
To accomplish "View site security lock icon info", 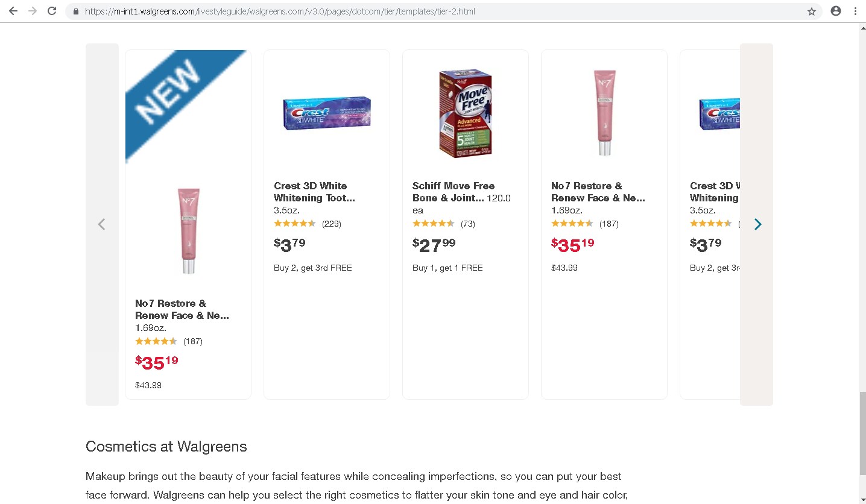I will [75, 11].
